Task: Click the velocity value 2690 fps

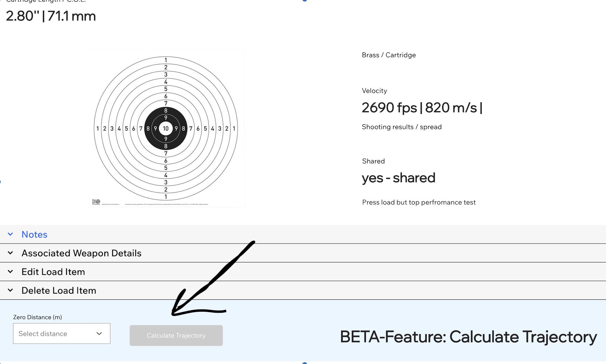Action: (x=389, y=108)
